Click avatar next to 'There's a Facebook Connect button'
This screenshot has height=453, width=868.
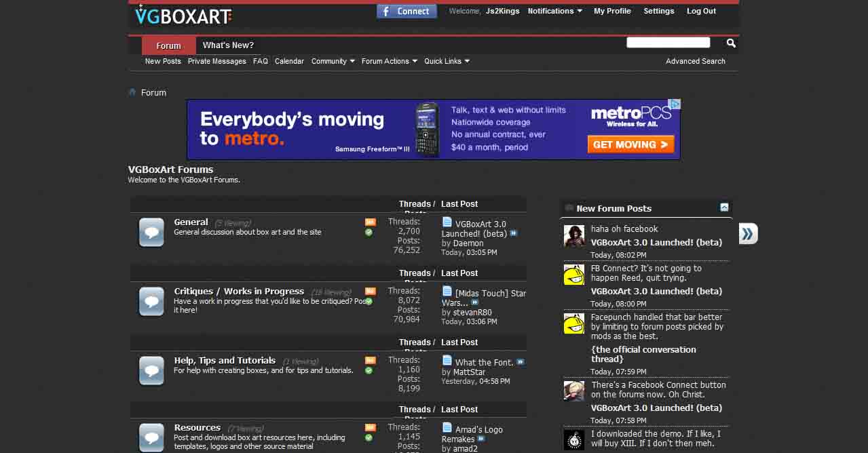(x=573, y=391)
